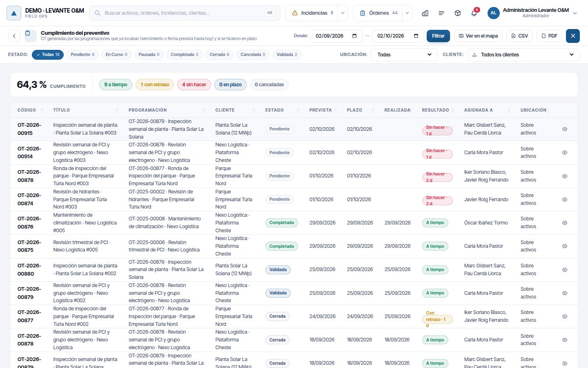Open the Órdenes section

tap(378, 13)
